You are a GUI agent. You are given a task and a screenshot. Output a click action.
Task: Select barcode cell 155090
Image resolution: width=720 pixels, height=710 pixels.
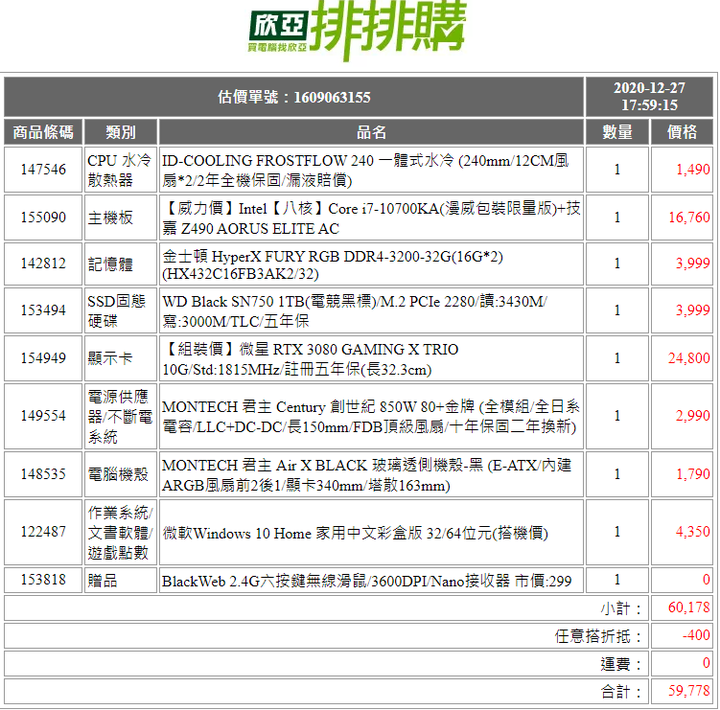(43, 217)
